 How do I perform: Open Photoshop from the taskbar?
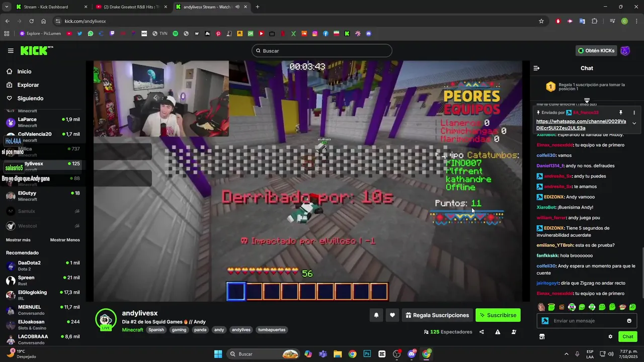367,354
